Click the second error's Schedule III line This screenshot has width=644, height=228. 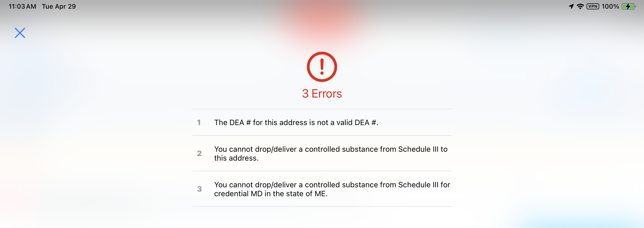(331, 149)
